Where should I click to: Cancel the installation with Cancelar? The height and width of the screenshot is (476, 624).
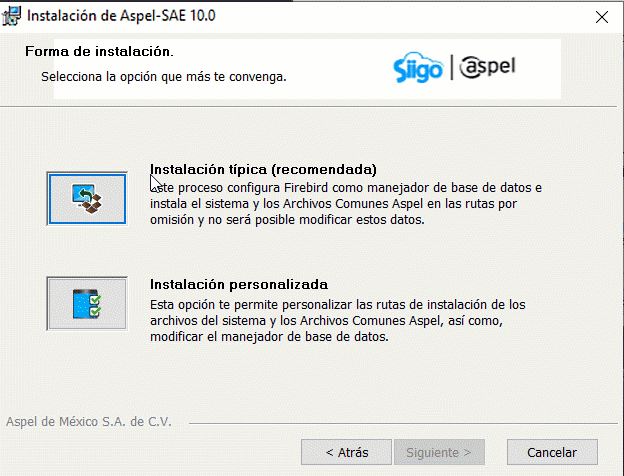[x=551, y=452]
